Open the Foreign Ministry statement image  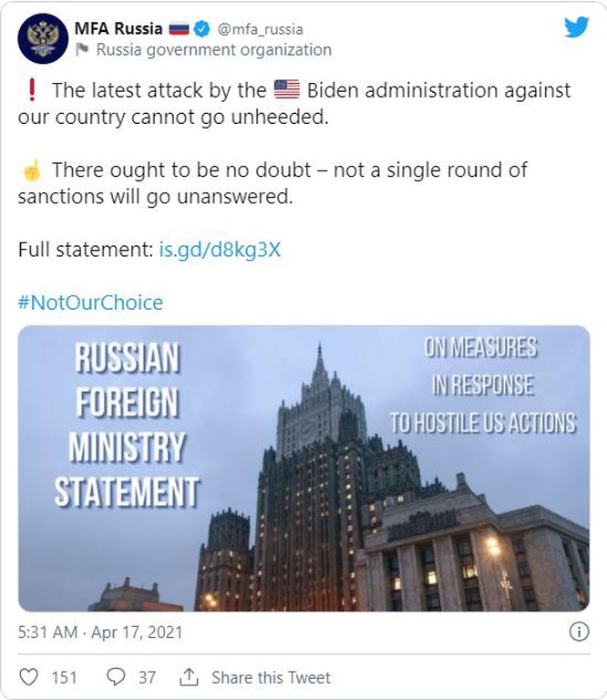[x=303, y=468]
